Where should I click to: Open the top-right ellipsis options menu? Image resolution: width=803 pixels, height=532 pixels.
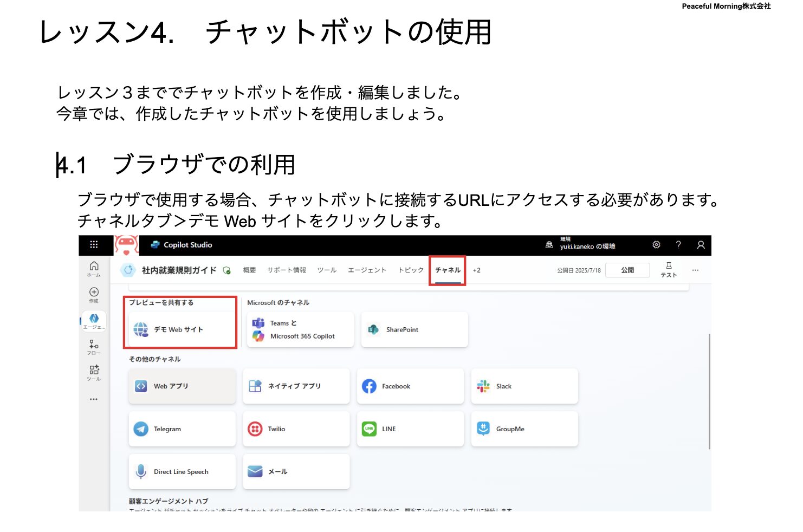click(x=695, y=270)
